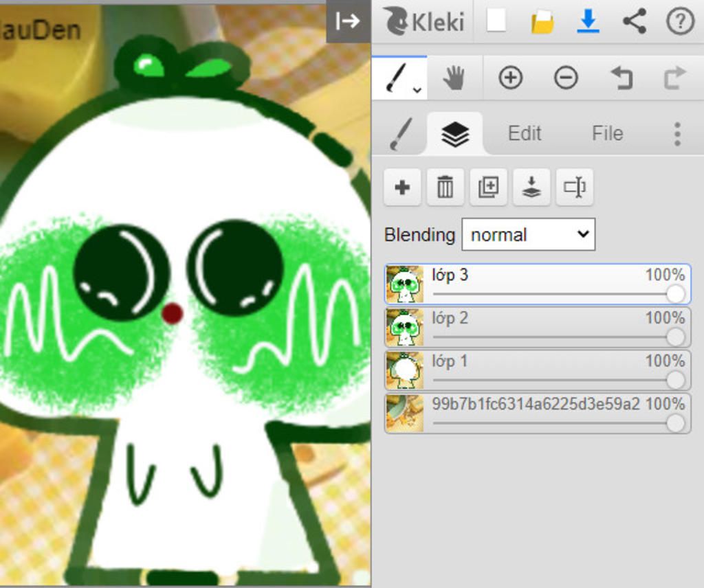Screen dimensions: 704x588
Task: Select the lớp 2 layer
Action: pos(538,328)
